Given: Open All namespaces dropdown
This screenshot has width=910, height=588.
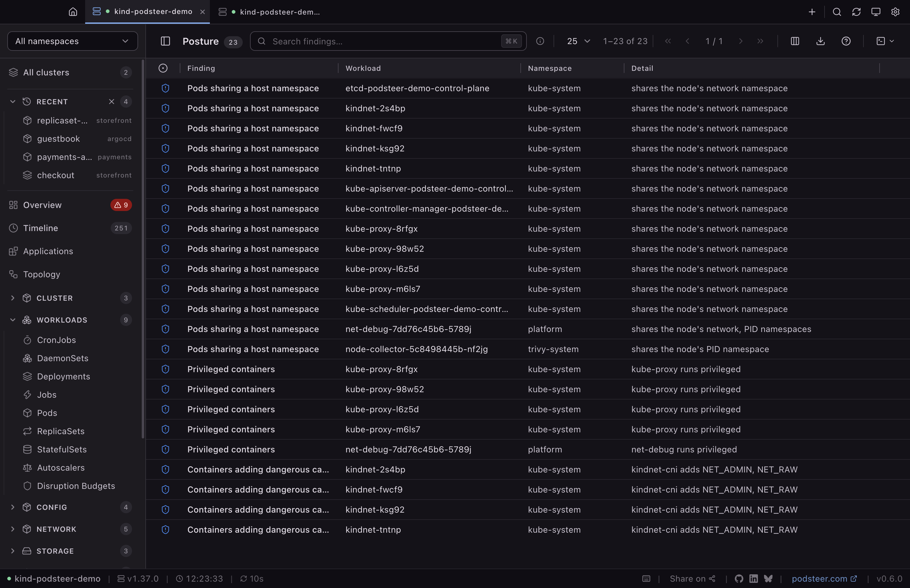Looking at the screenshot, I should pyautogui.click(x=73, y=41).
